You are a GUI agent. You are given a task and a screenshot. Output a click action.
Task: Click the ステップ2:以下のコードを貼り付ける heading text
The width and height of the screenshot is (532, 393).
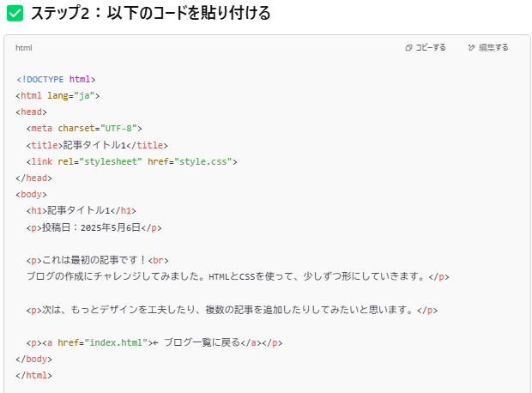point(151,13)
